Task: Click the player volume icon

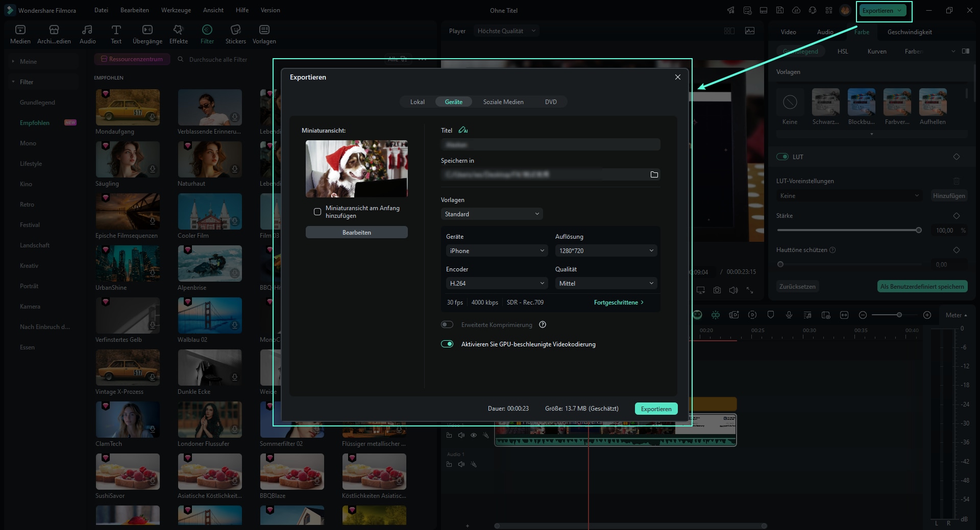Action: [x=733, y=290]
